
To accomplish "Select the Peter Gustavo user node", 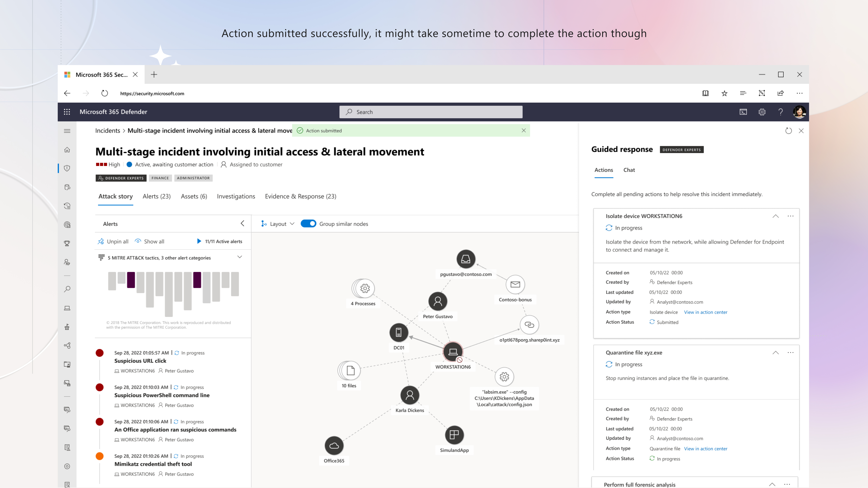I will click(x=438, y=301).
